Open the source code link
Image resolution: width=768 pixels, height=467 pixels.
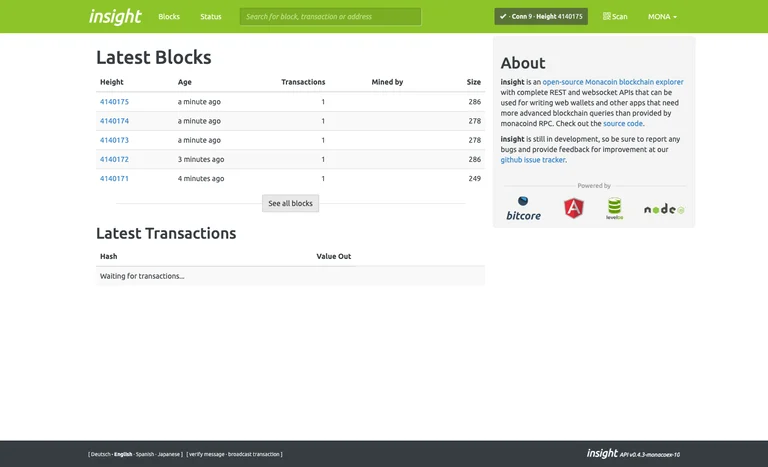click(623, 123)
